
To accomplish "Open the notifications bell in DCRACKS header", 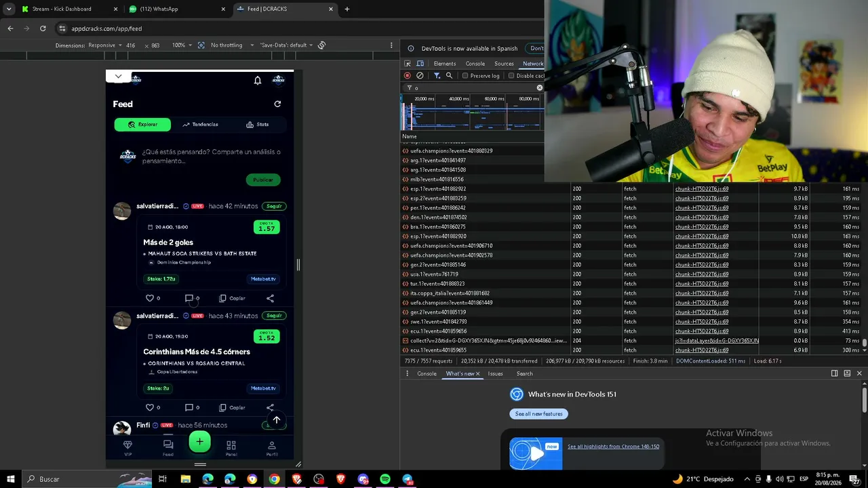I will [258, 80].
